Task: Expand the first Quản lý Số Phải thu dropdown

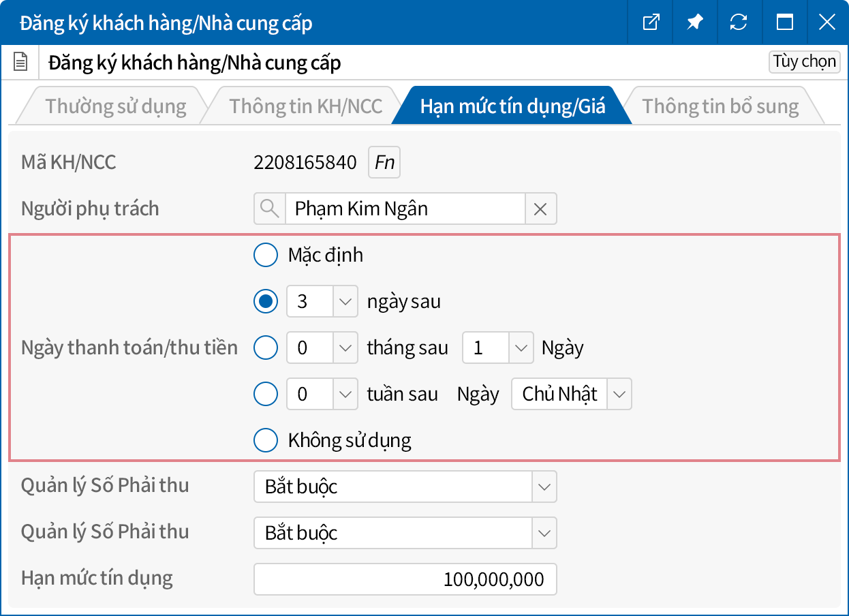Action: coord(544,487)
